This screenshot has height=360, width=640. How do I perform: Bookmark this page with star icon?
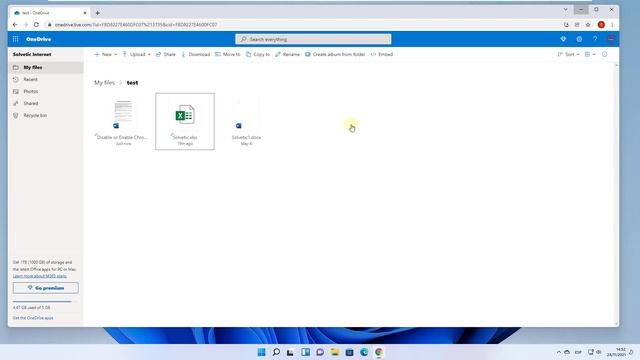588,24
